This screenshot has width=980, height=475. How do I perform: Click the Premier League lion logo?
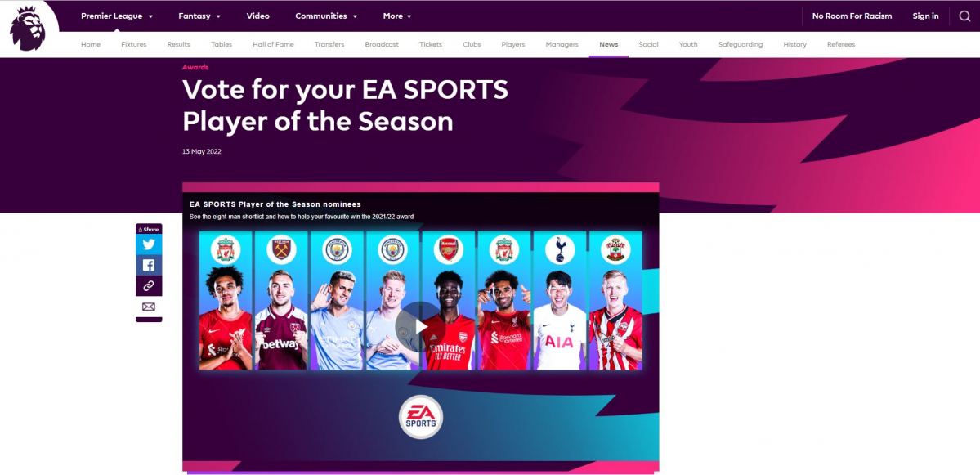28,28
